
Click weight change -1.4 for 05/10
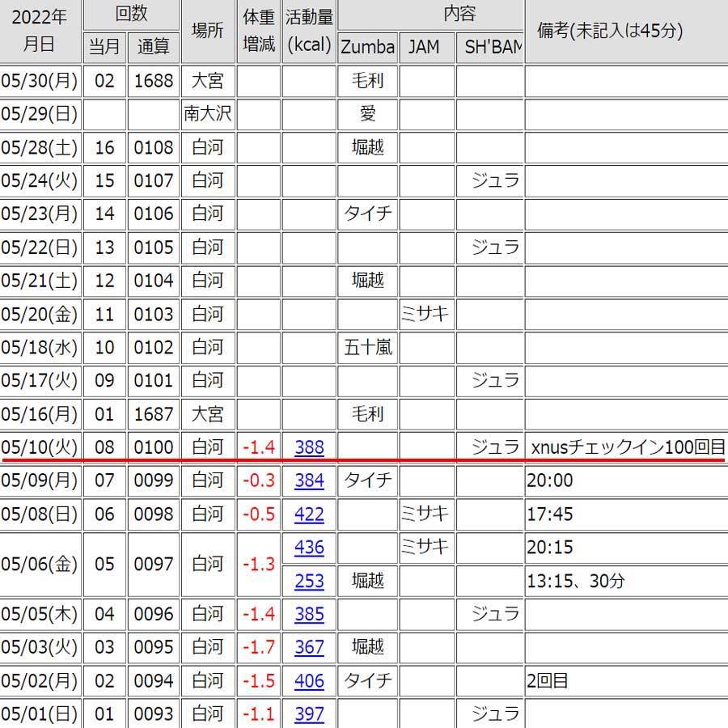tap(259, 447)
